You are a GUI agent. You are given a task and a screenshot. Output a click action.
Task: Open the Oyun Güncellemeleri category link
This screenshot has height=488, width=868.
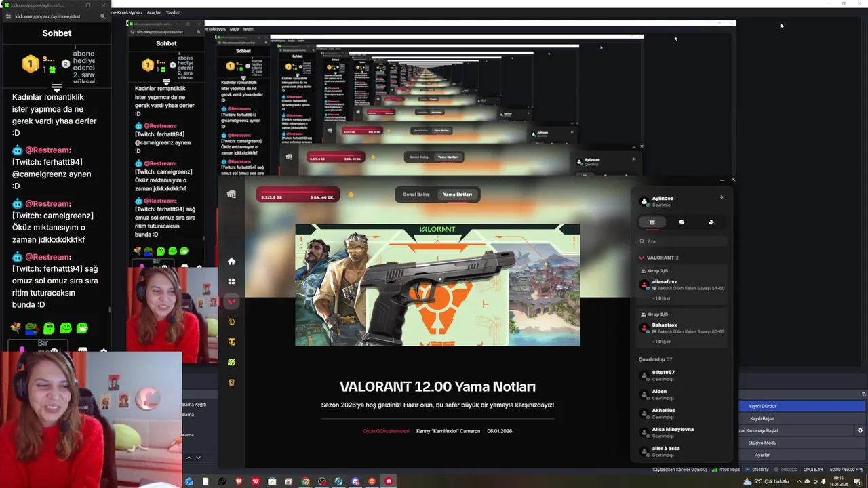click(x=387, y=431)
